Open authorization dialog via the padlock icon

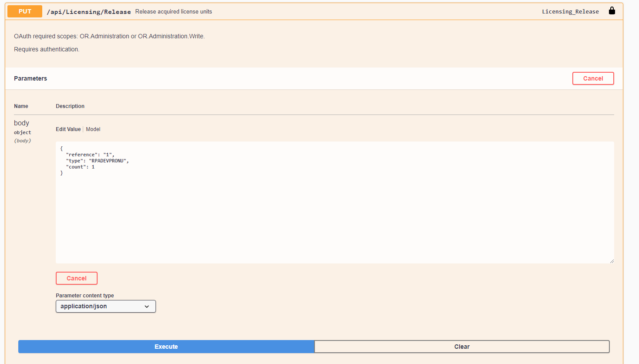tap(612, 11)
